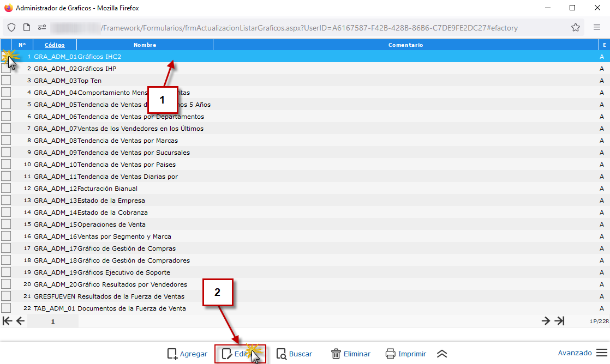Click the page number field
The image size is (610, 364).
point(53,321)
